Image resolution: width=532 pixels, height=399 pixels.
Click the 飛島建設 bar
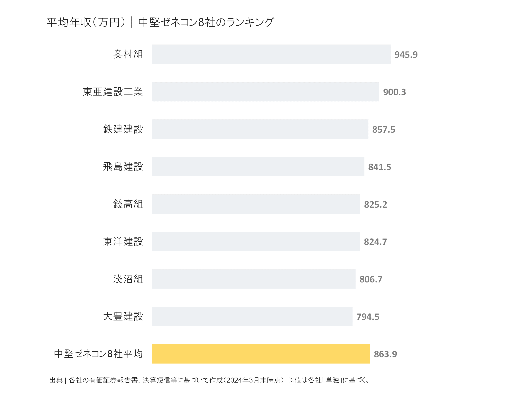258,167
